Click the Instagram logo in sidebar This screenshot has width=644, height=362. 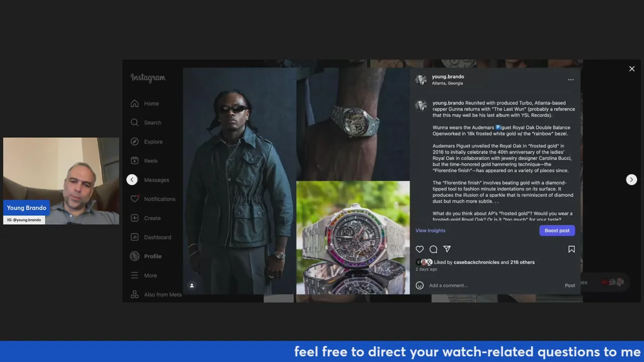click(148, 78)
